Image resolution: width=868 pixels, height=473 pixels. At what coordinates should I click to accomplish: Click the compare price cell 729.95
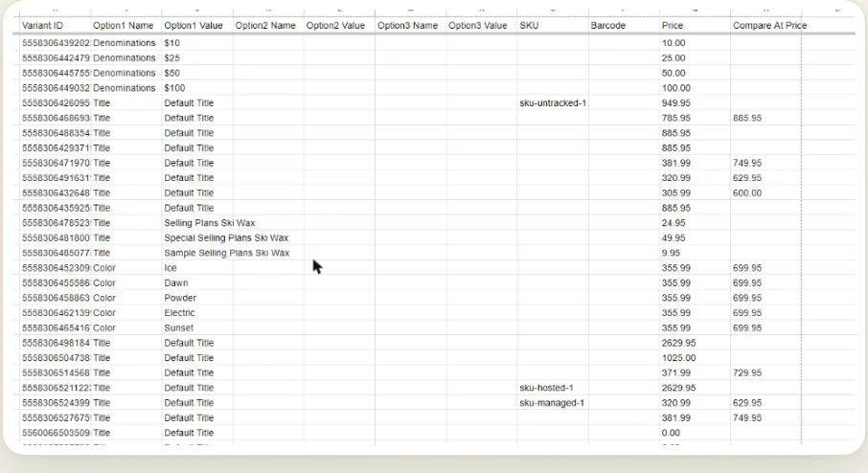[766, 372]
